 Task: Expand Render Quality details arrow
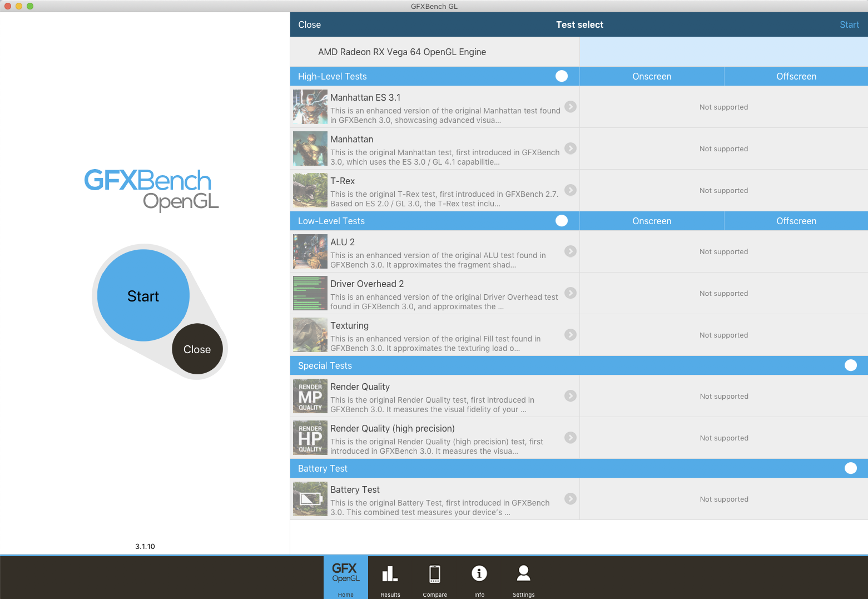(x=571, y=395)
